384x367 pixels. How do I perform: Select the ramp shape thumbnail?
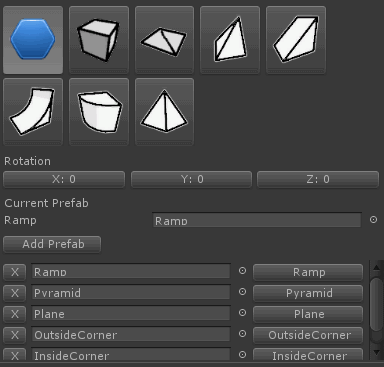(x=296, y=40)
